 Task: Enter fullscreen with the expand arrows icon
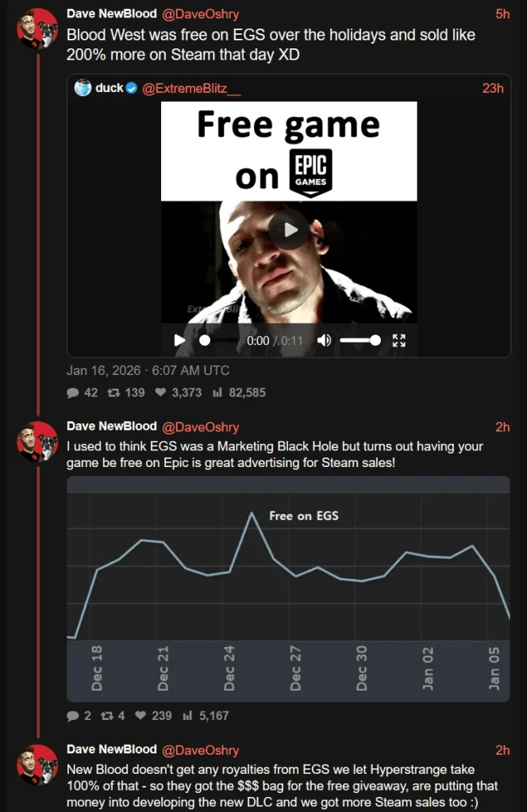point(398,340)
